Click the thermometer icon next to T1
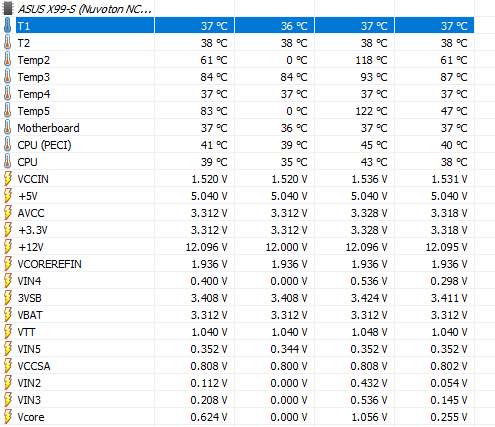 [7, 26]
